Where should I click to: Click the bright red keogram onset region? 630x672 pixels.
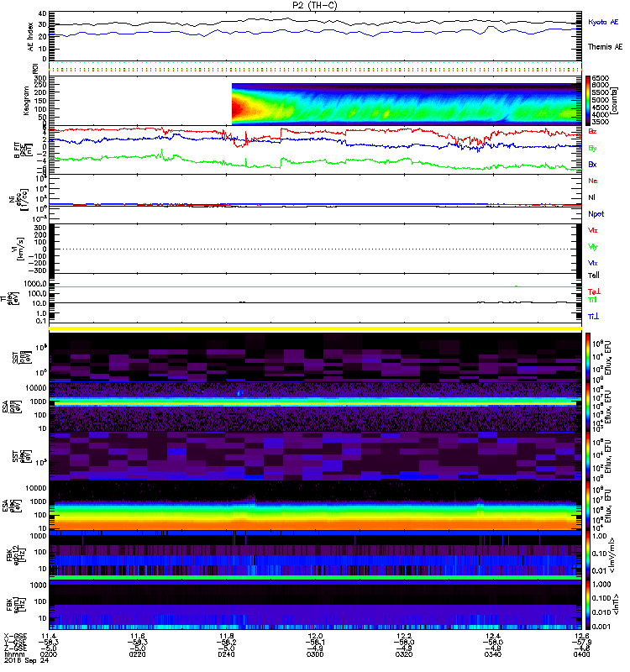[x=240, y=109]
